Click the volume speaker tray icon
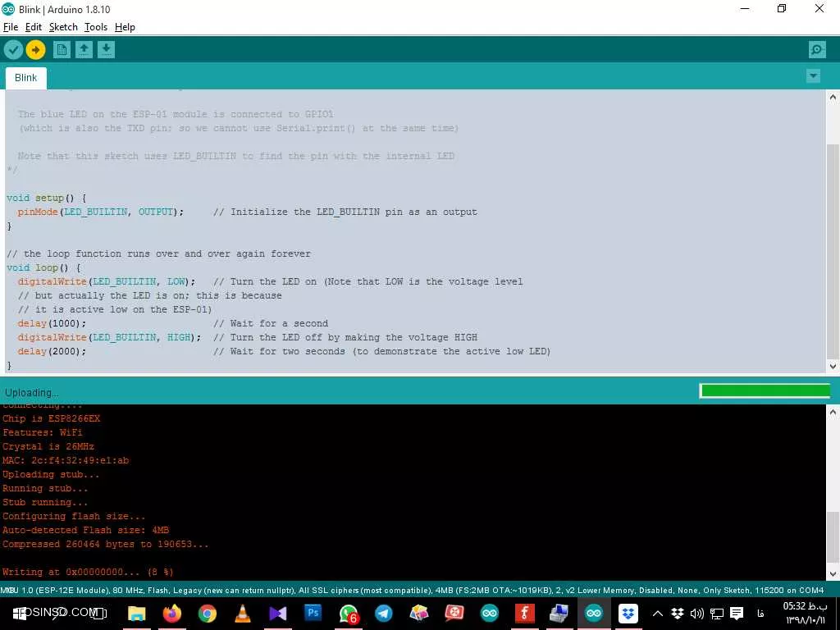 pos(697,614)
